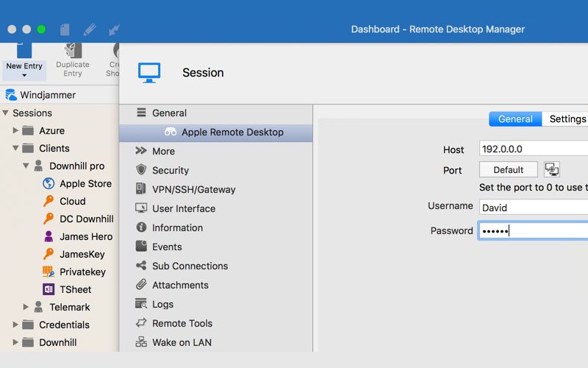The width and height of the screenshot is (588, 368).
Task: Click the James Hero purple user icon
Action: coord(49,236)
